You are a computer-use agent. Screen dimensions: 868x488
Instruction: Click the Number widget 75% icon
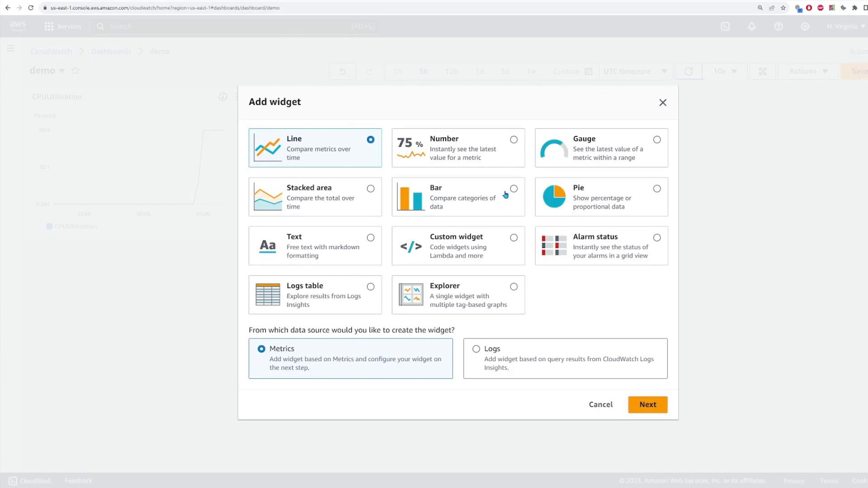(x=411, y=148)
